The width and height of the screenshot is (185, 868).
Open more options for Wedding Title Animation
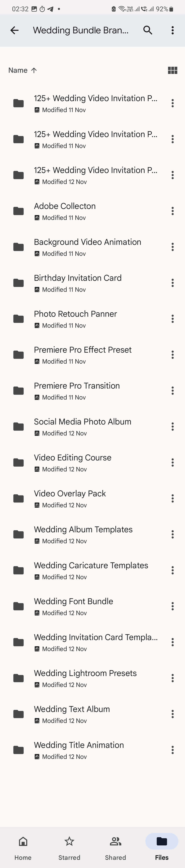(x=172, y=750)
